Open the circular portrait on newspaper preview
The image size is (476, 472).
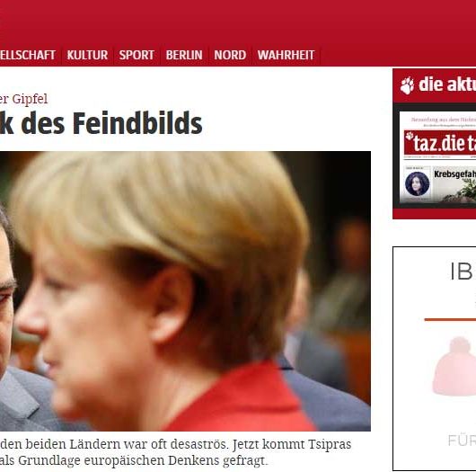[417, 183]
